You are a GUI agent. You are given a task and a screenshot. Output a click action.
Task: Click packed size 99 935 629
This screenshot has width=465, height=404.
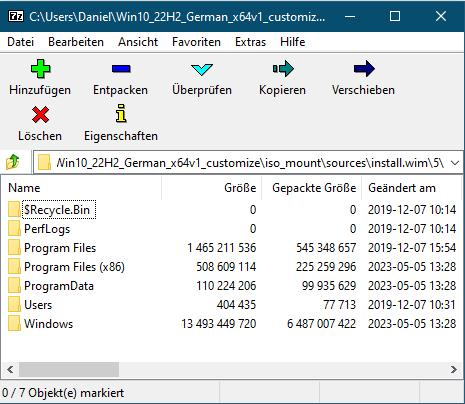coord(329,286)
